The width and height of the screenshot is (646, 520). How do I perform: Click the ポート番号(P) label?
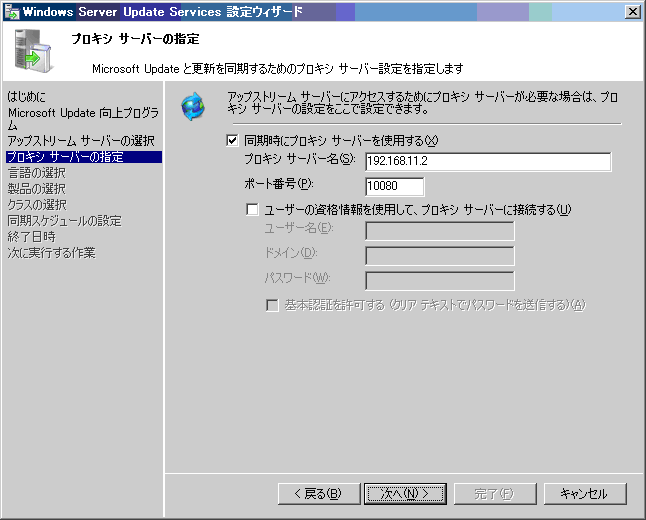(x=279, y=184)
